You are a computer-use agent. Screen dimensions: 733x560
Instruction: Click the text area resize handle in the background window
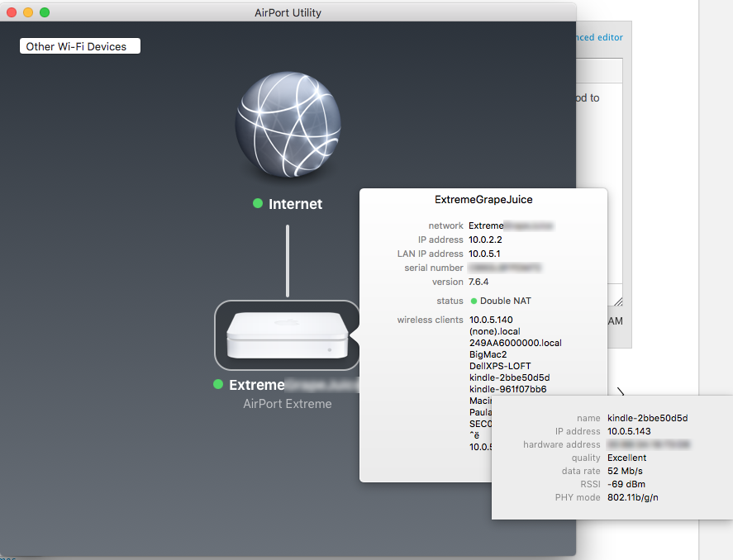618,301
